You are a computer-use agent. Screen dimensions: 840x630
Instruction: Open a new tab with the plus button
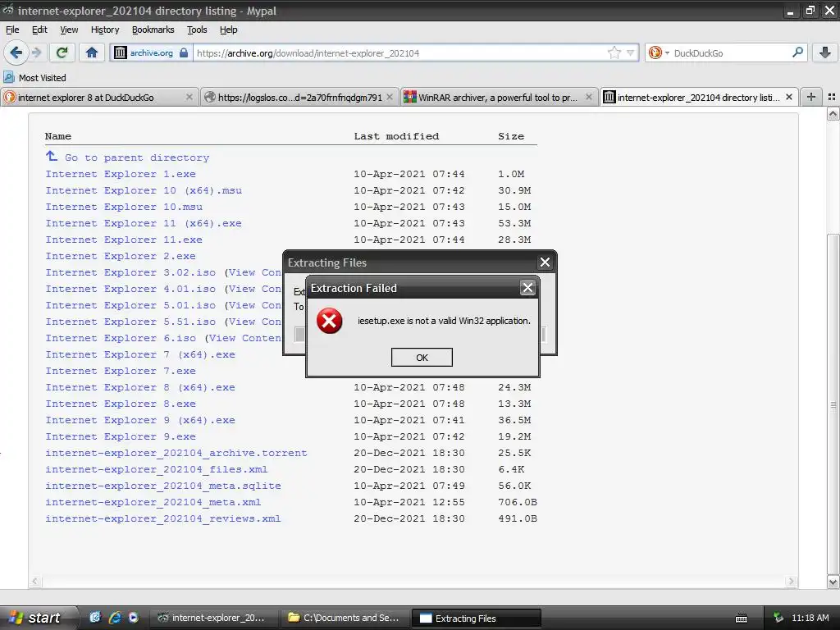coord(811,97)
